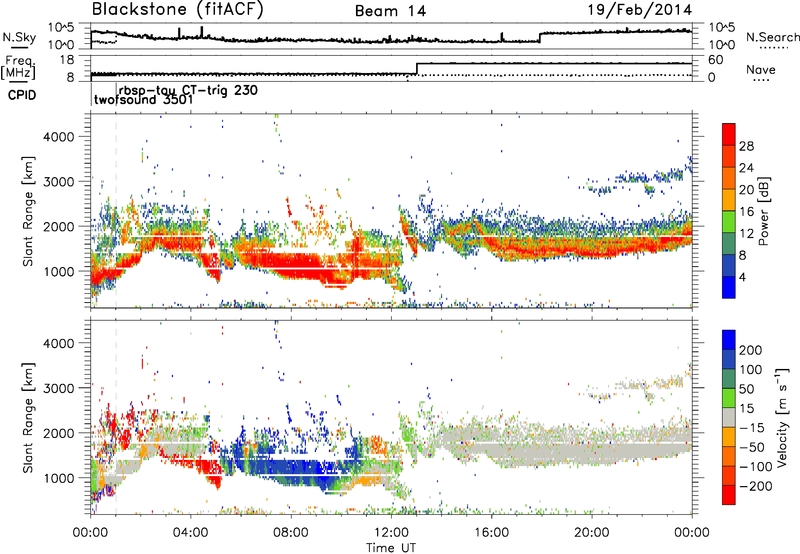The width and height of the screenshot is (800, 554).
Task: Click the '00:00' start time tick label
Action: coord(90,533)
